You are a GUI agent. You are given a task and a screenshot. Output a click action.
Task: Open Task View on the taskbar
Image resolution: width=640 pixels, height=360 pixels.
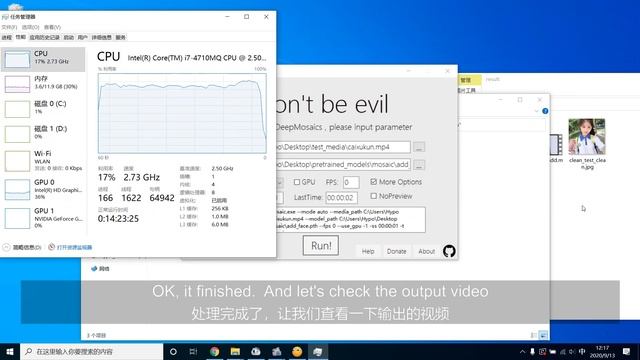(x=193, y=351)
